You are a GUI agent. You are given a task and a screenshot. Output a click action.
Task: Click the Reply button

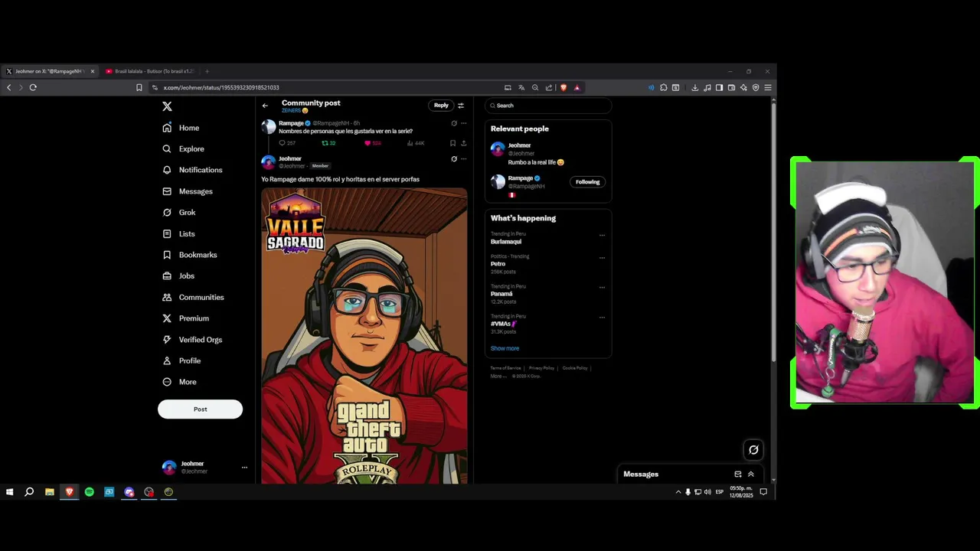pyautogui.click(x=441, y=106)
